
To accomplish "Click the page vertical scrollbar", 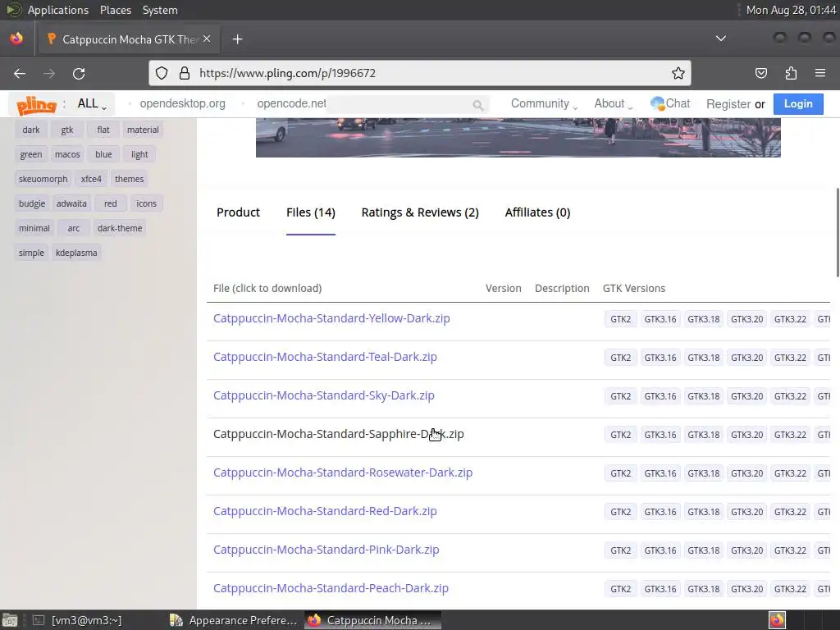I will coord(837,232).
